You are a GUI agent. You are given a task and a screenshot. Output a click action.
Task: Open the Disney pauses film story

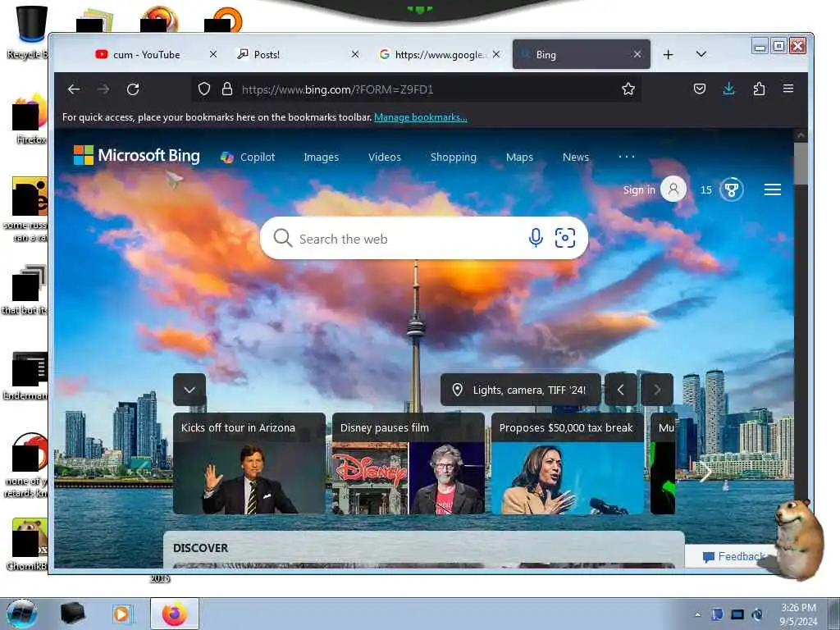(409, 463)
